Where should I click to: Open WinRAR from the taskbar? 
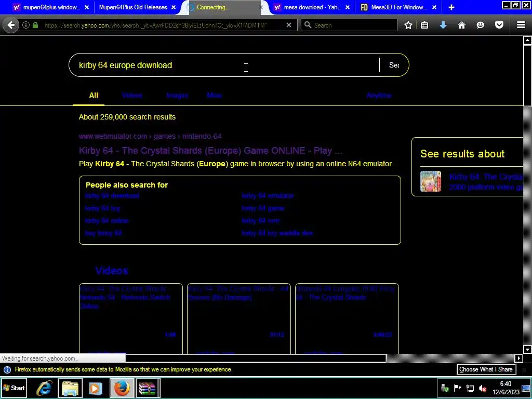[148, 388]
